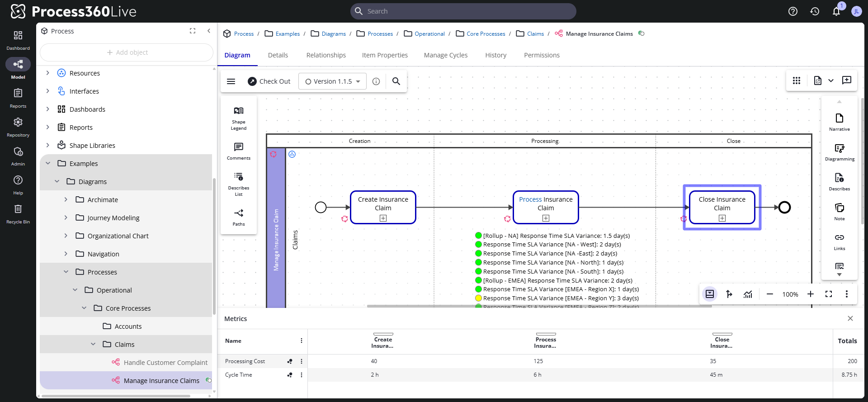Viewport: 868px width, 402px height.
Task: Switch to the Details tab
Action: tap(278, 55)
